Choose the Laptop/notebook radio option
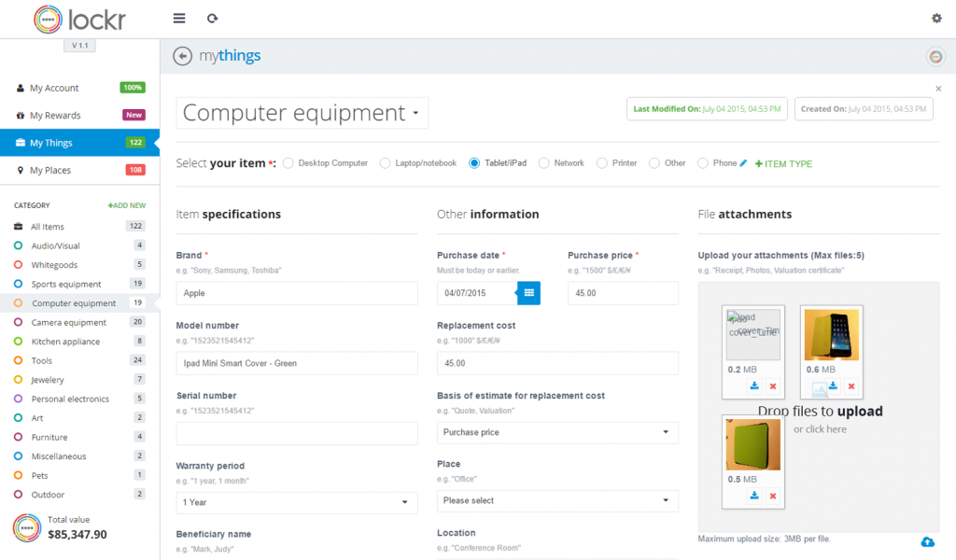956x560 pixels. (385, 163)
